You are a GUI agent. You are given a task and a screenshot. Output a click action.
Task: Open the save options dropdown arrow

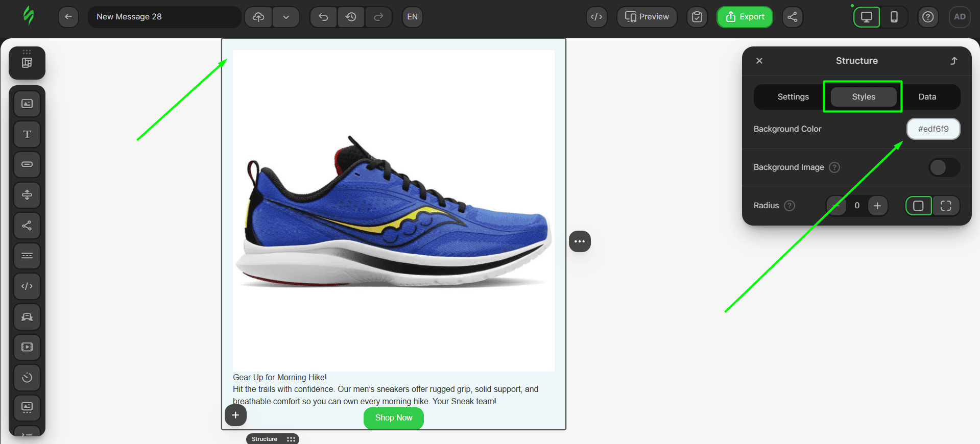[286, 17]
